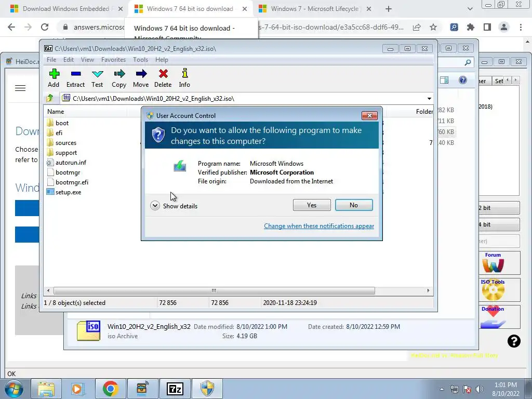Close the User Account Control dialog
The image size is (532, 399).
point(369,116)
